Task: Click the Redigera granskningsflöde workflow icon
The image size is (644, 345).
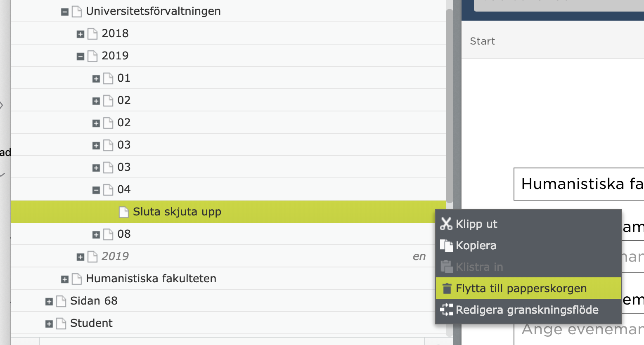Action: coord(446,310)
